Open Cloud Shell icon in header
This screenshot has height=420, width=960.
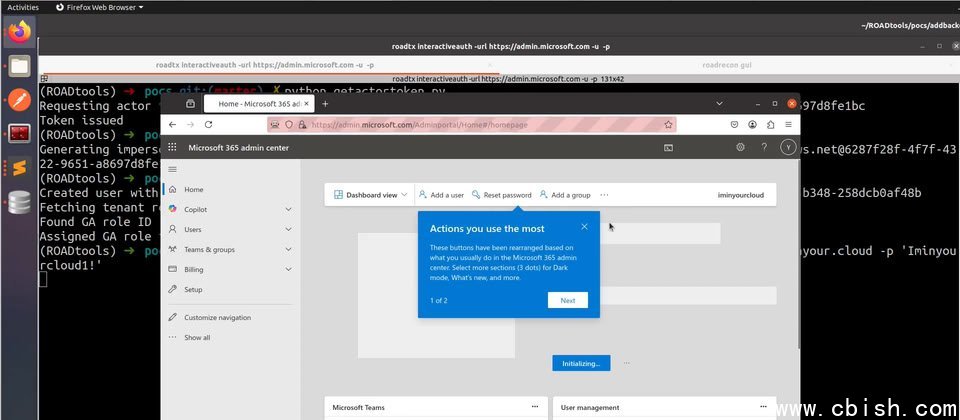pyautogui.click(x=669, y=148)
